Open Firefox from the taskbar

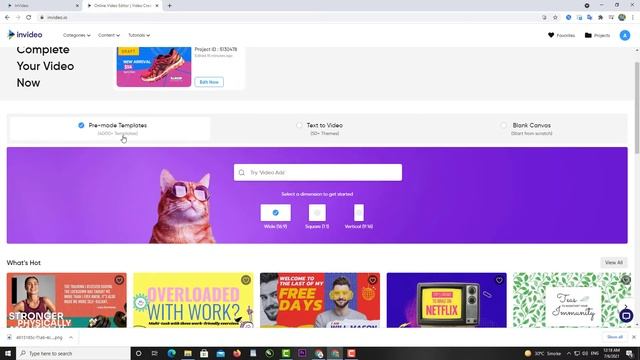click(x=237, y=353)
